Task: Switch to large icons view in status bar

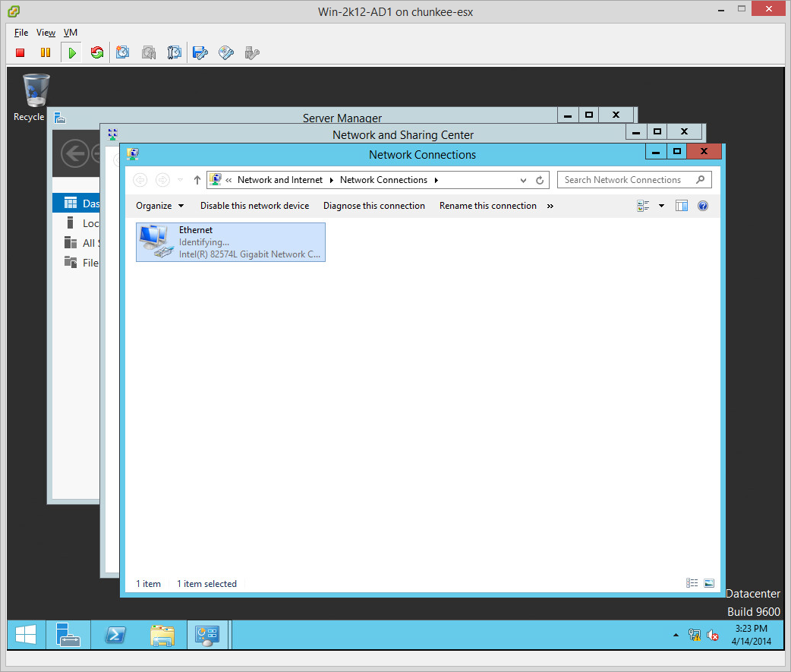Action: [709, 583]
